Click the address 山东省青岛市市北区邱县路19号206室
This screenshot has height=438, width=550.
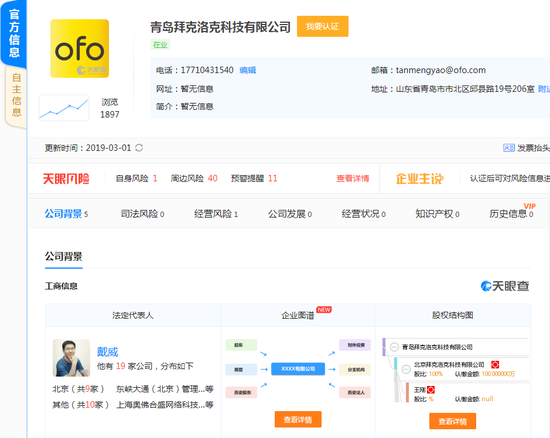pos(465,89)
